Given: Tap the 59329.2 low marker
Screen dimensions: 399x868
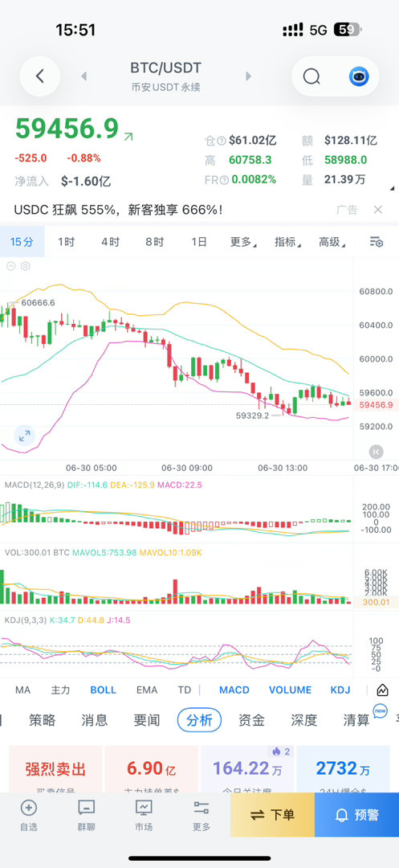Looking at the screenshot, I should click(252, 415).
